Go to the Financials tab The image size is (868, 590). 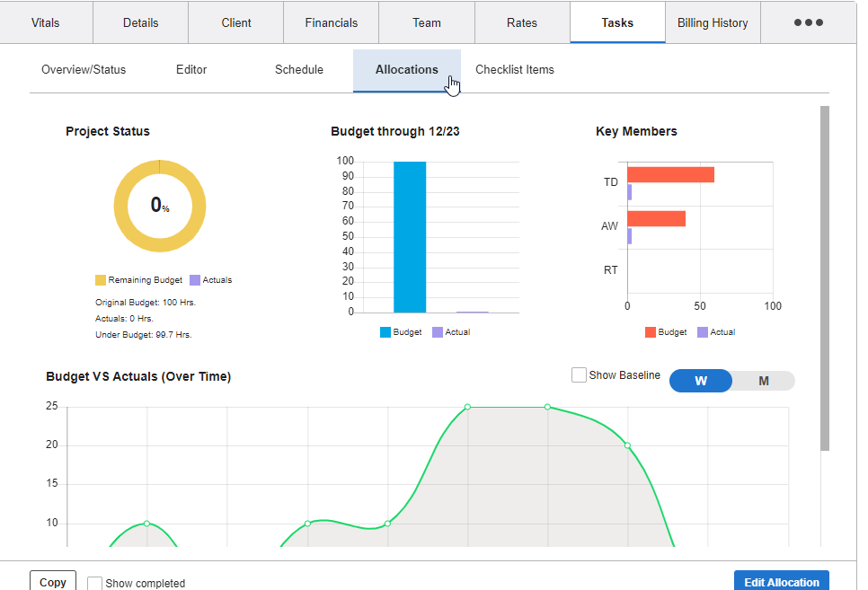click(331, 22)
